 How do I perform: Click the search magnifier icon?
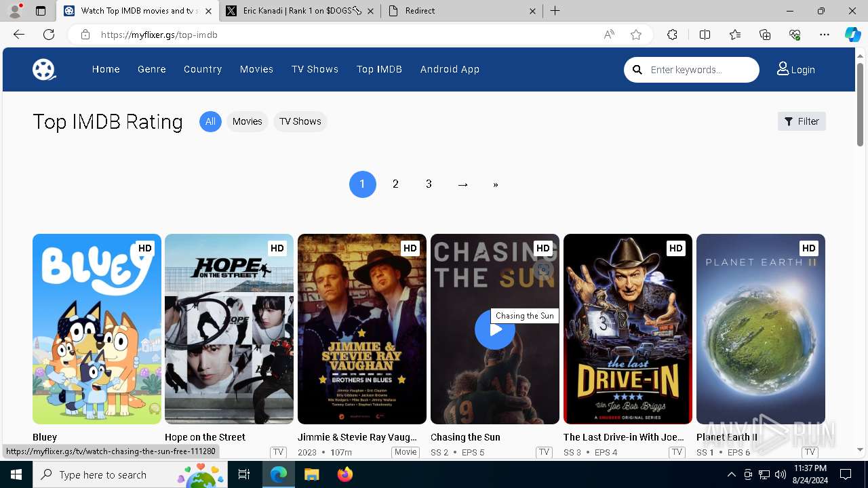(637, 70)
